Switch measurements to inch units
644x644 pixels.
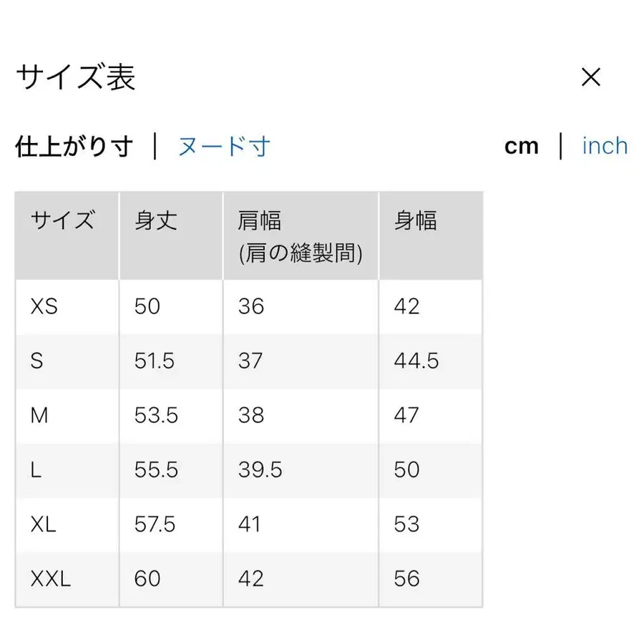605,146
